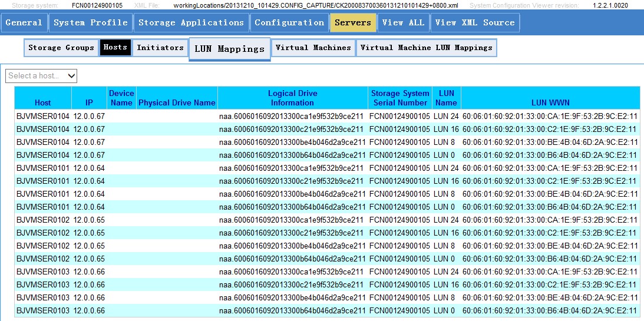Click LUN 8 cell in the BJVMSER0101 row
This screenshot has height=321, width=644.
click(444, 194)
